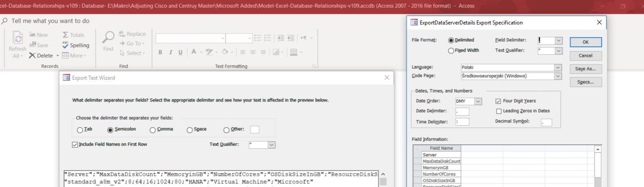Click OK in Export Specification
This screenshot has height=187, width=644.
click(586, 42)
